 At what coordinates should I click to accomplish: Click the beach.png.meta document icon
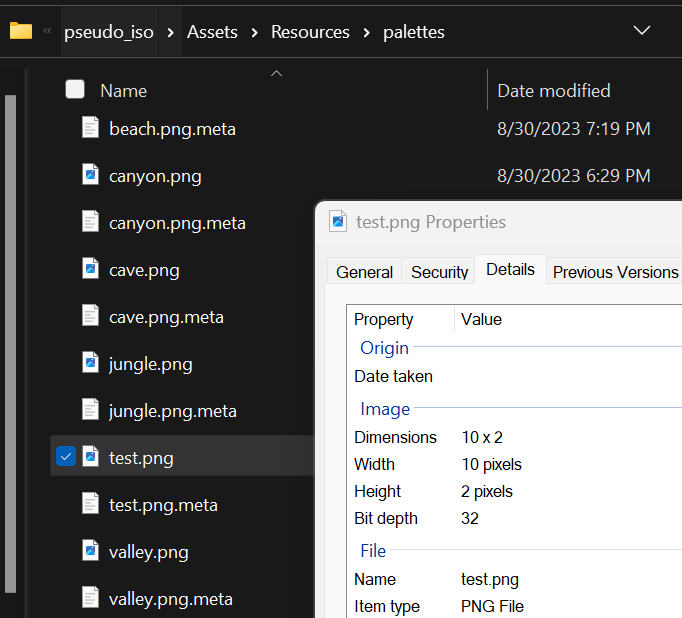click(x=90, y=128)
